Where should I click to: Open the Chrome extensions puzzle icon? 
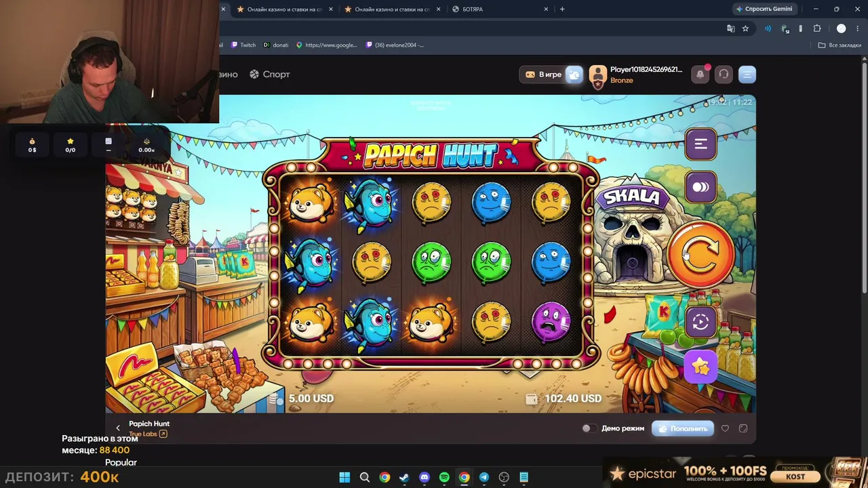tap(817, 28)
